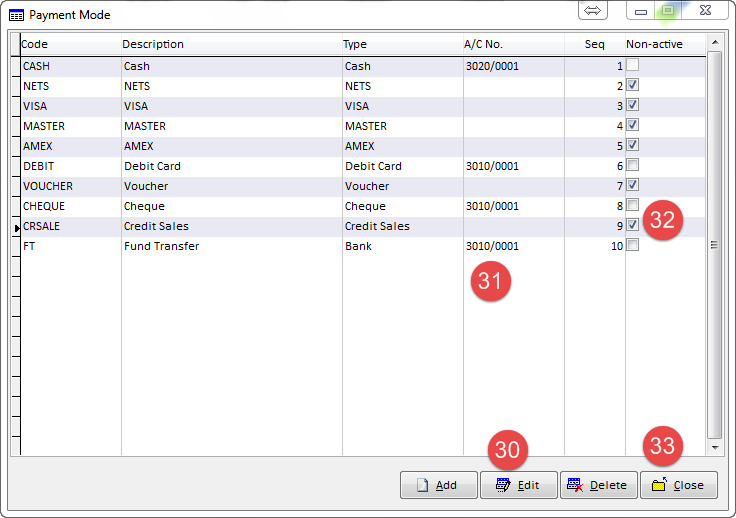Click the 3020/0001 account number cell
736x518 pixels.
click(x=514, y=66)
